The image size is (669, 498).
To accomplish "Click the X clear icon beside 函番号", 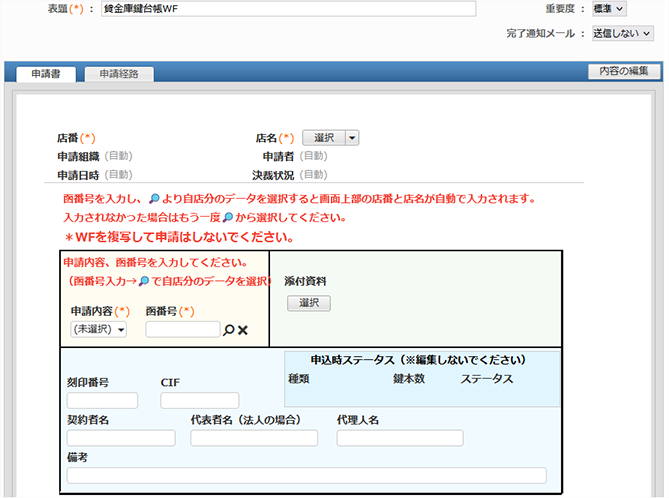I will tap(242, 330).
